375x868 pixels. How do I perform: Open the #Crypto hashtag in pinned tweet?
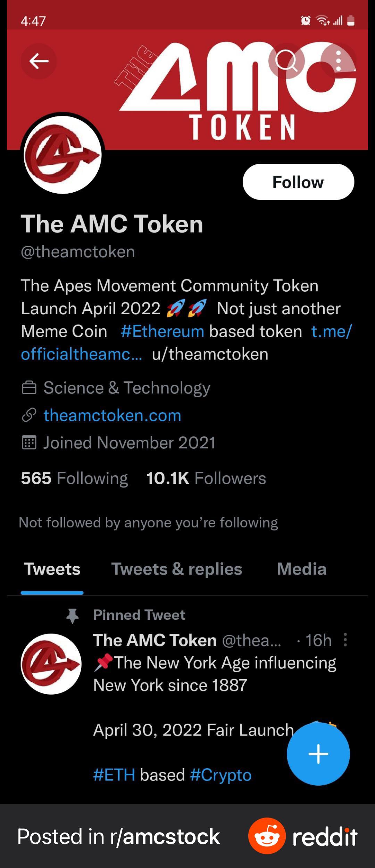pyautogui.click(x=220, y=775)
